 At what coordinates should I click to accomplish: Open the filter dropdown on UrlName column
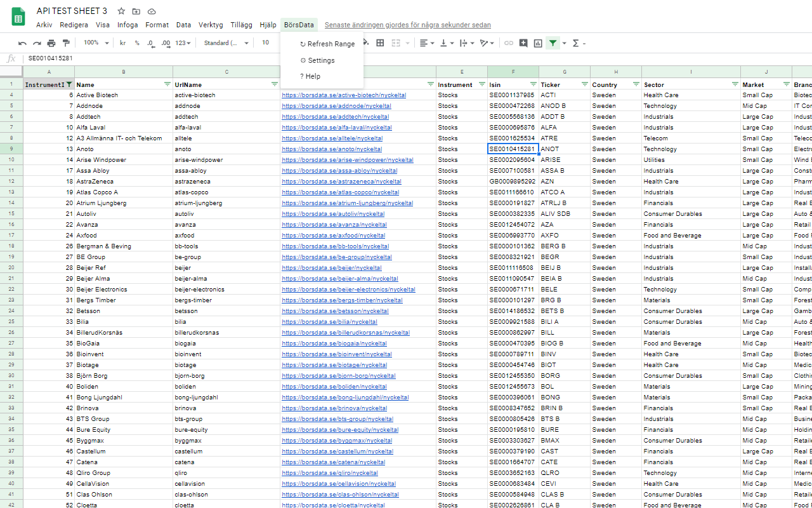275,84
